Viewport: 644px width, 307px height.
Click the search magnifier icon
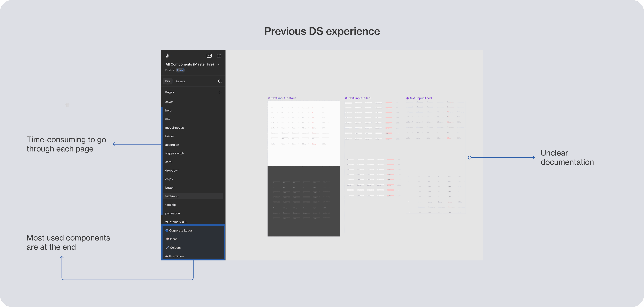[x=220, y=81]
